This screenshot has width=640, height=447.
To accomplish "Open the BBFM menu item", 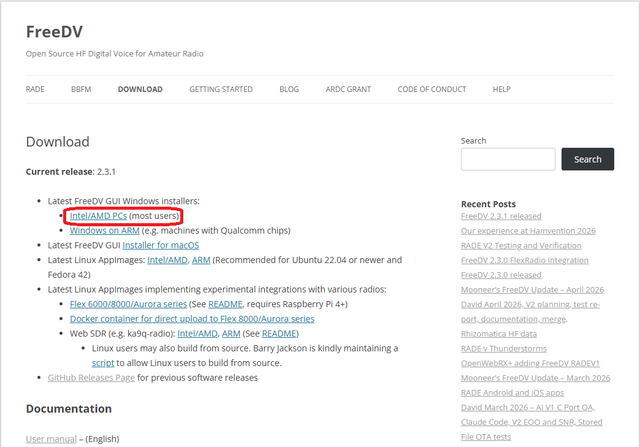I will (x=81, y=89).
